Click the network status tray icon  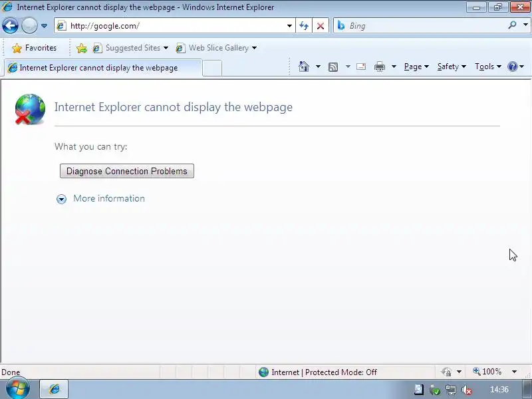[x=451, y=390]
